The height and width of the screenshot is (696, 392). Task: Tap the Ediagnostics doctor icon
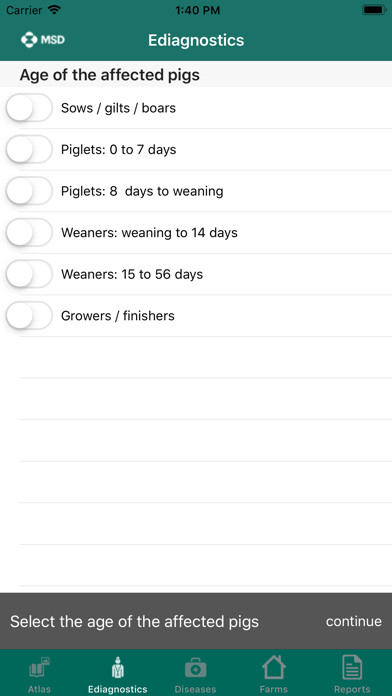[x=118, y=668]
